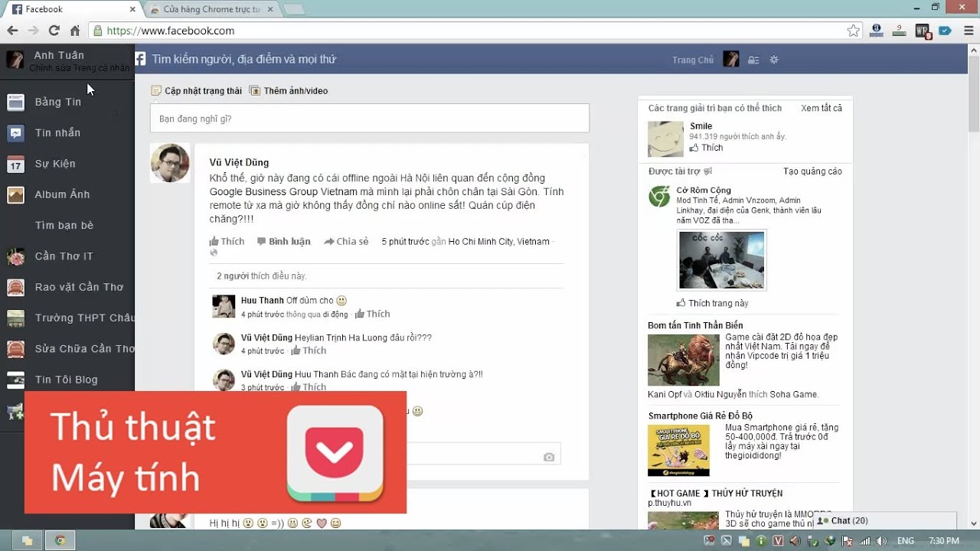Share the post with Chia sẻ
The height and width of the screenshot is (551, 980).
[346, 241]
